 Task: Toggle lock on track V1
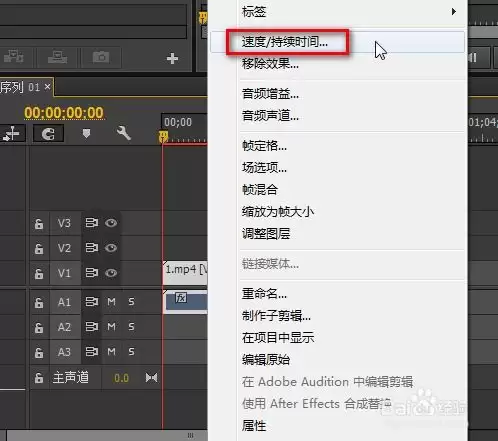(39, 273)
